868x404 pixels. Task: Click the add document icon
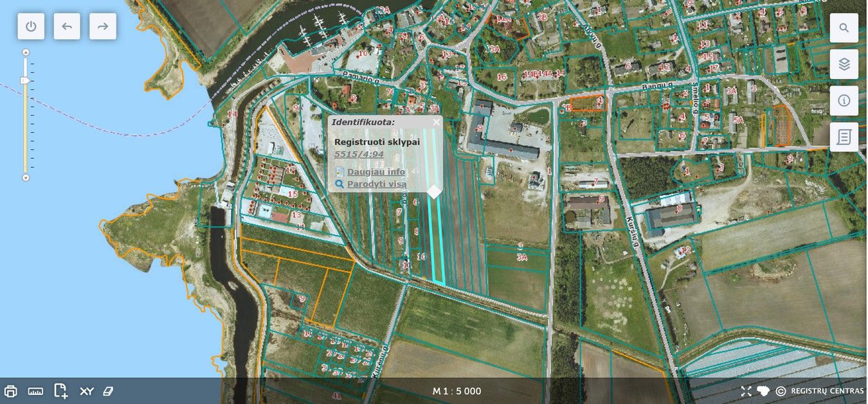(61, 391)
